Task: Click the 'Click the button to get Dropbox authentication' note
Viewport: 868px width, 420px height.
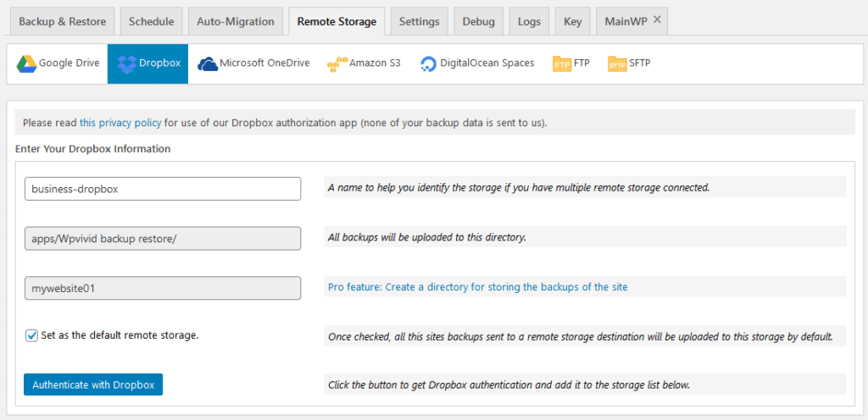Action: click(509, 385)
